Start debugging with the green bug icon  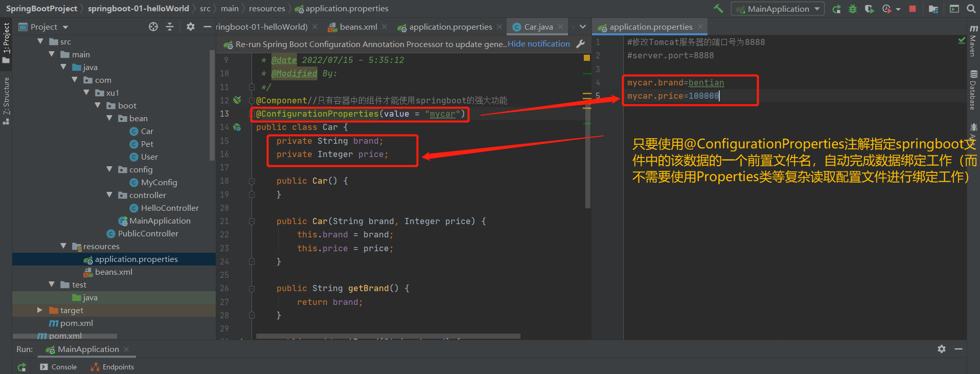852,9
